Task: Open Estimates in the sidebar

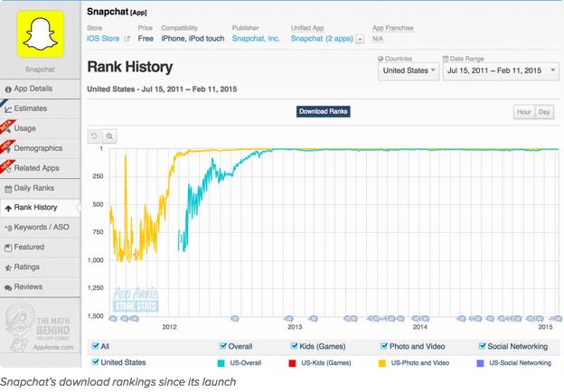Action: (x=41, y=108)
